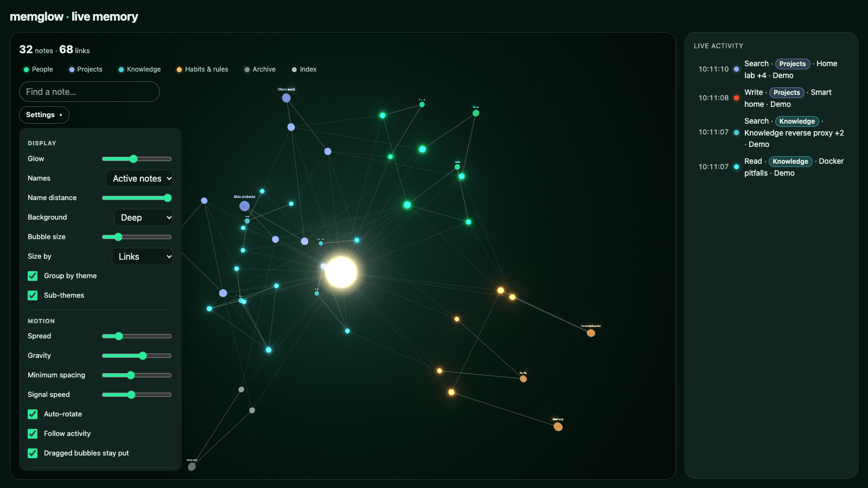Image resolution: width=868 pixels, height=488 pixels.
Task: Toggle the People theme legend item
Action: click(38, 69)
